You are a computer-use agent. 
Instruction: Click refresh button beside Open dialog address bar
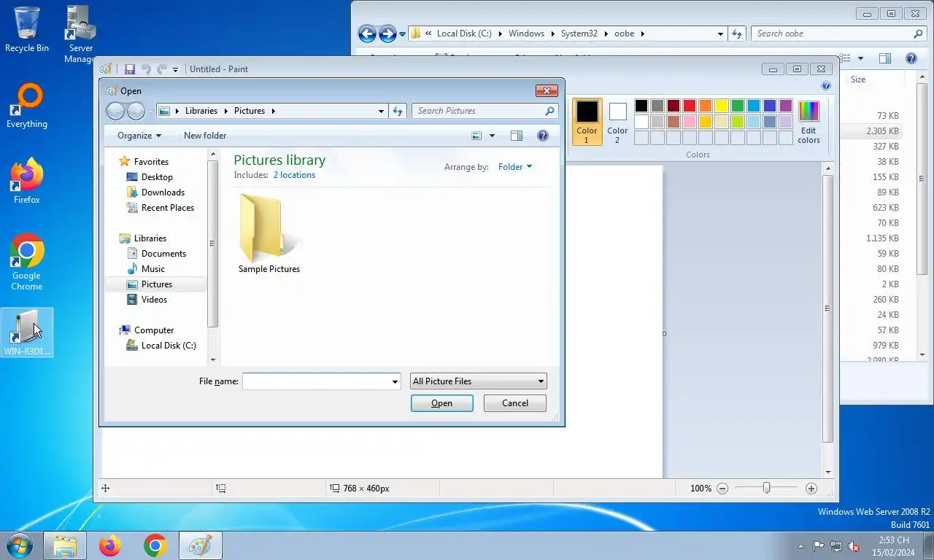coord(398,111)
